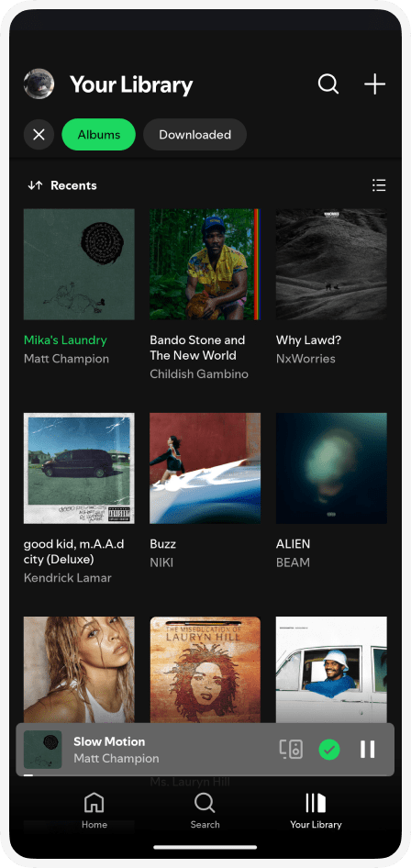This screenshot has width=411, height=868.
Task: Switch to list view layout icon
Action: pyautogui.click(x=379, y=185)
